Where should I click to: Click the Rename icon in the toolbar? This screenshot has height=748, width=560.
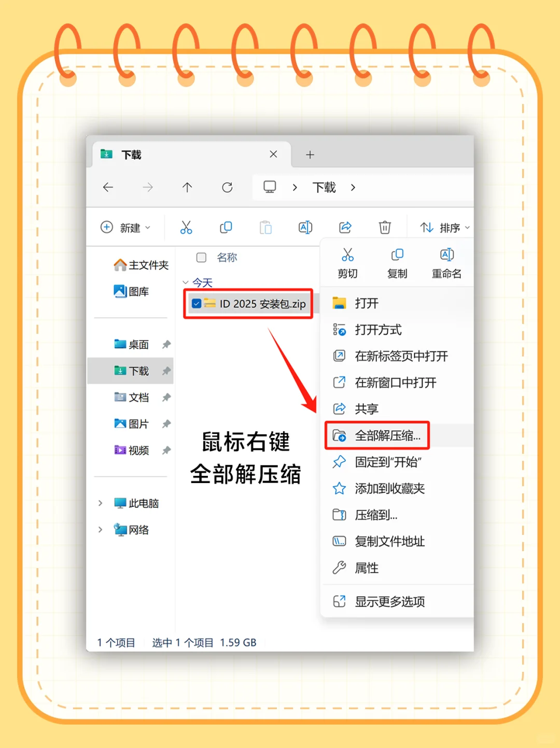305,228
